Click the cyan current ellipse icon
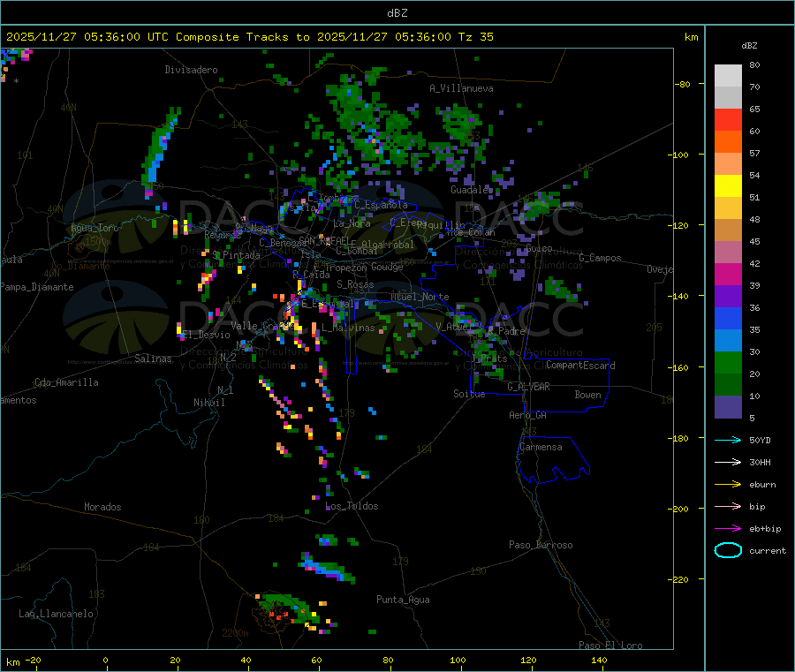 [728, 550]
